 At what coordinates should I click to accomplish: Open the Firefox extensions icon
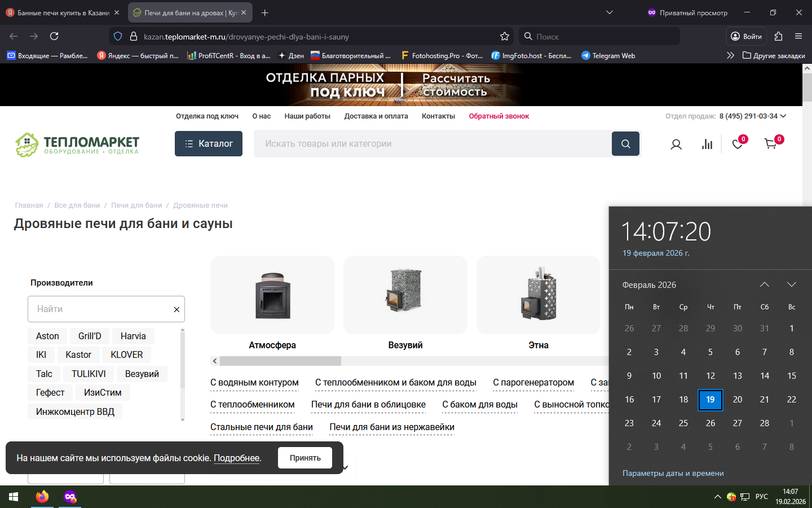[x=779, y=36]
